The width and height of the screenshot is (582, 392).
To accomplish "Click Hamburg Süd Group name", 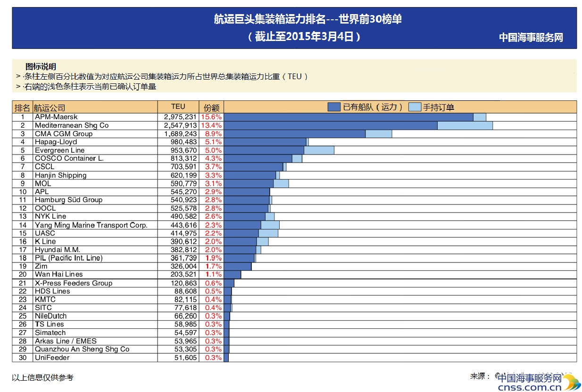I will [x=68, y=200].
